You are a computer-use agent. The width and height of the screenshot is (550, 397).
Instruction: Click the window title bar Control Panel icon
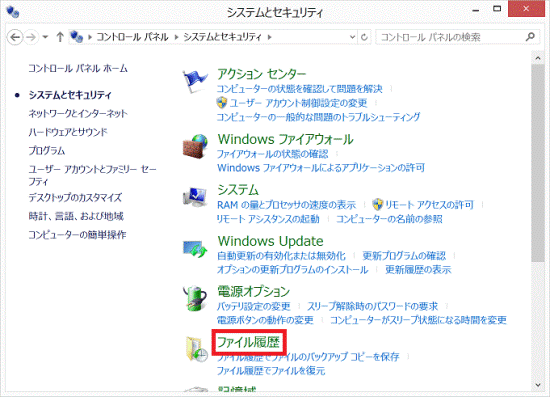click(13, 12)
